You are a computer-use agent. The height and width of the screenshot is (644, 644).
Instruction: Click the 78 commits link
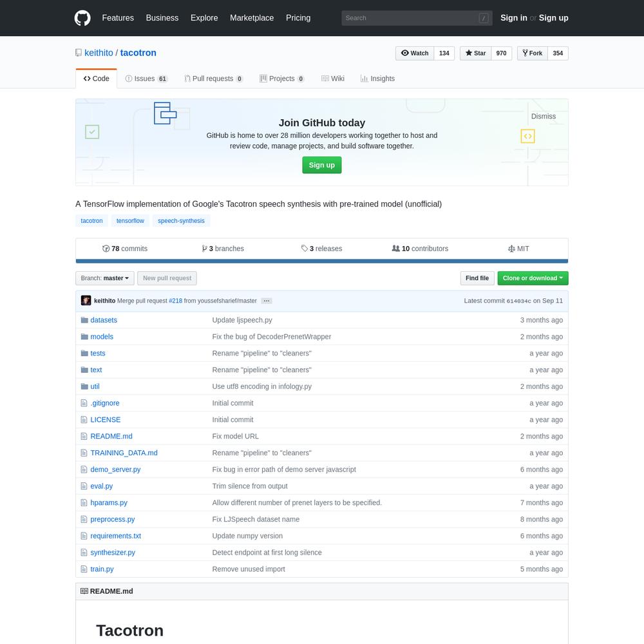pyautogui.click(x=125, y=249)
